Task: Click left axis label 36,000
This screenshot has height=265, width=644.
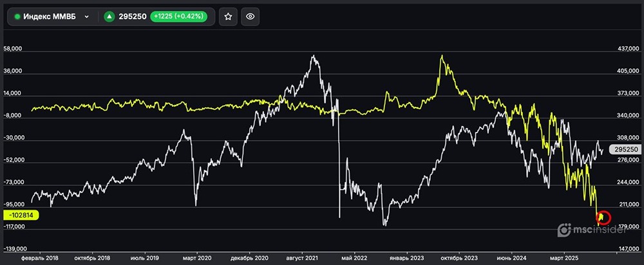Action: (x=13, y=71)
